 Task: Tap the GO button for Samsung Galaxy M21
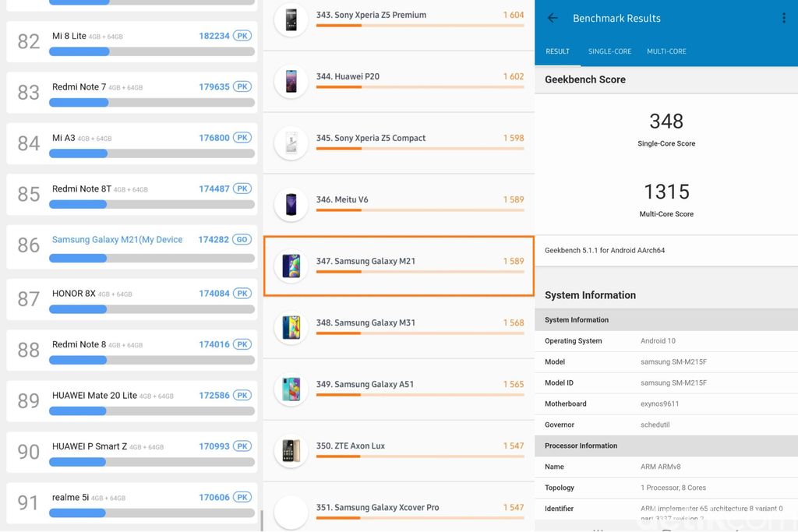pos(242,240)
